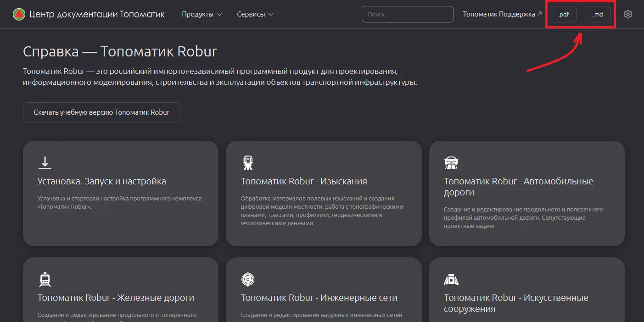This screenshot has width=644, height=322.
Task: Click the bridge icon on Искусственные сооружения card
Action: (x=451, y=279)
